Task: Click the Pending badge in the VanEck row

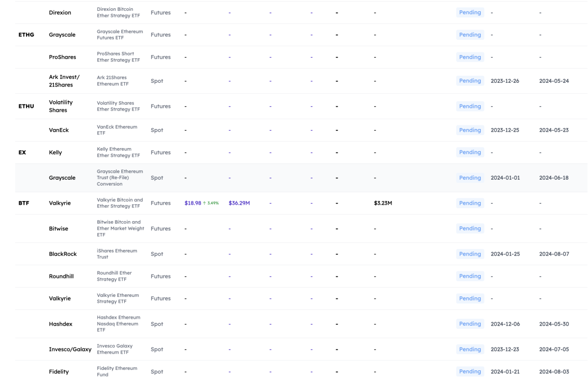Action: pyautogui.click(x=470, y=130)
